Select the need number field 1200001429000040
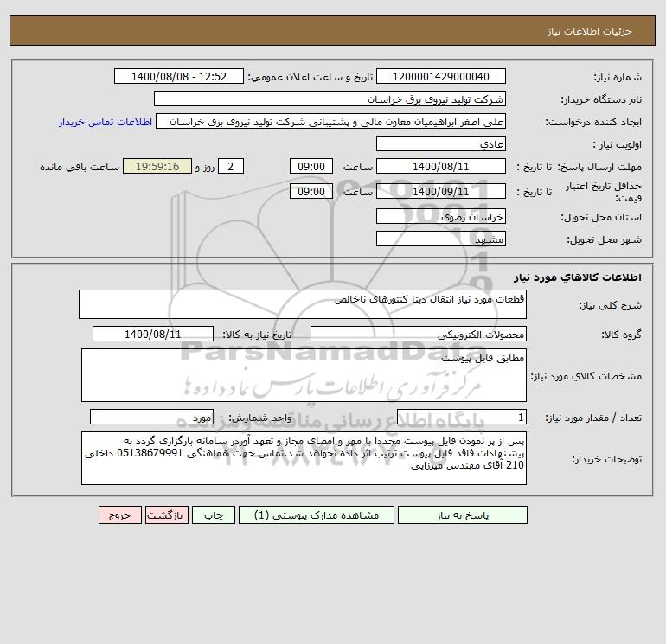The width and height of the screenshot is (666, 644). (x=441, y=76)
